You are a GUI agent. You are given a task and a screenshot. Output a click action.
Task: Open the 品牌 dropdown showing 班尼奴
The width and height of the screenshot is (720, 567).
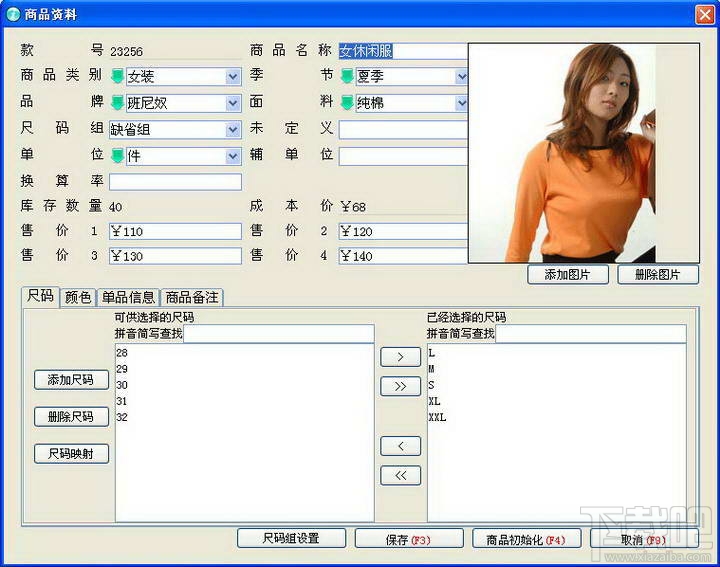click(233, 103)
